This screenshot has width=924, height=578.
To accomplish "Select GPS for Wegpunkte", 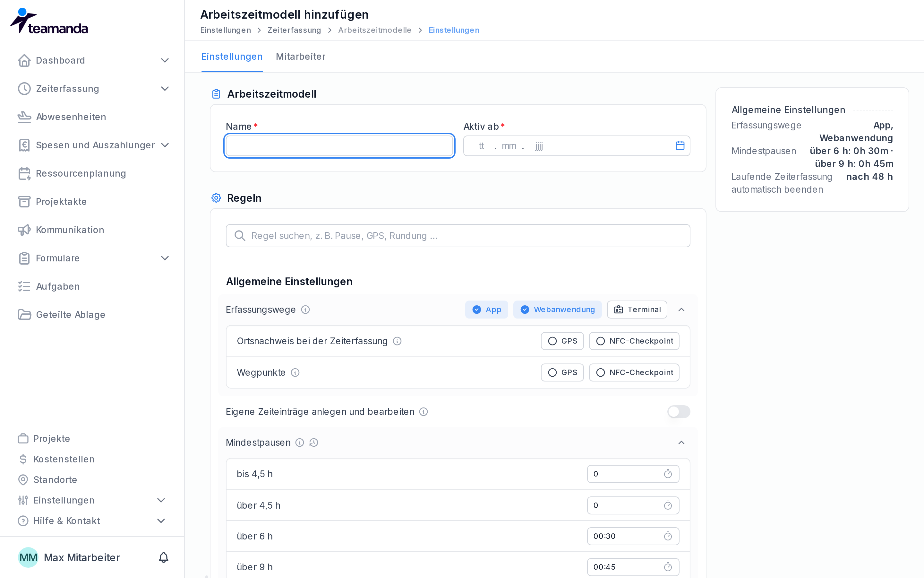I will (562, 372).
